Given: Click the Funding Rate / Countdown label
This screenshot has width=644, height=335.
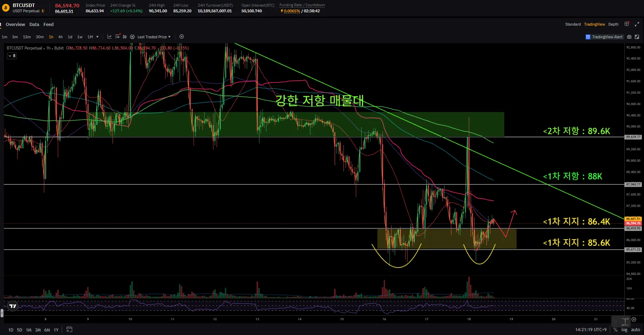Looking at the screenshot, I should point(302,5).
